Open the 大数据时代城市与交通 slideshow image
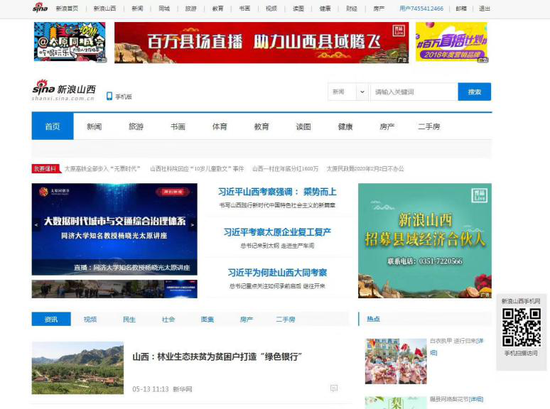550x409 pixels. (x=114, y=229)
